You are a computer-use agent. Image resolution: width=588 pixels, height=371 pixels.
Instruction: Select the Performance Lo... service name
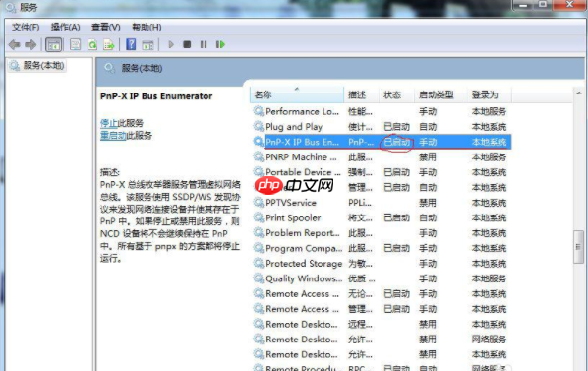pos(302,111)
